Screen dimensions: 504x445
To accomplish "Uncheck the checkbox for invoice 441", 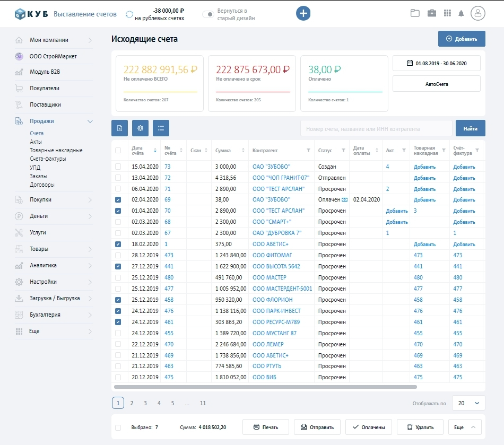I will pos(118,266).
